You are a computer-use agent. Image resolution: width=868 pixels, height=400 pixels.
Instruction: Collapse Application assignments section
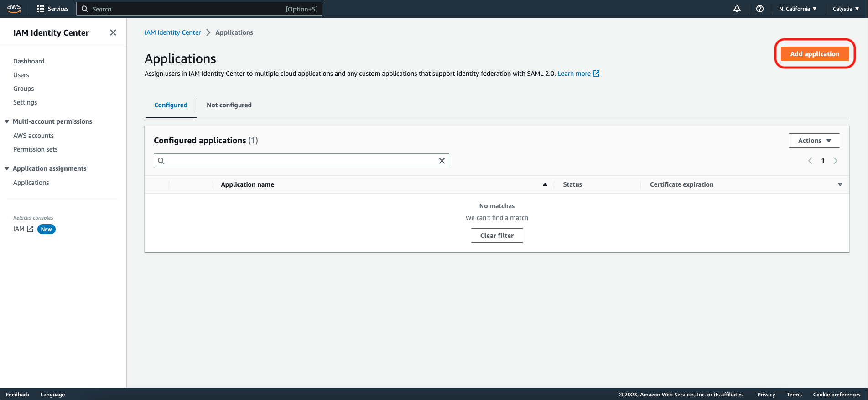pos(7,168)
